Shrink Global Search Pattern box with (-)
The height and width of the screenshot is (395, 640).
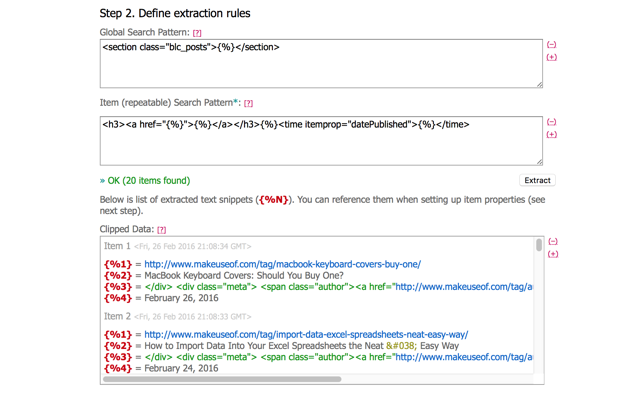551,44
